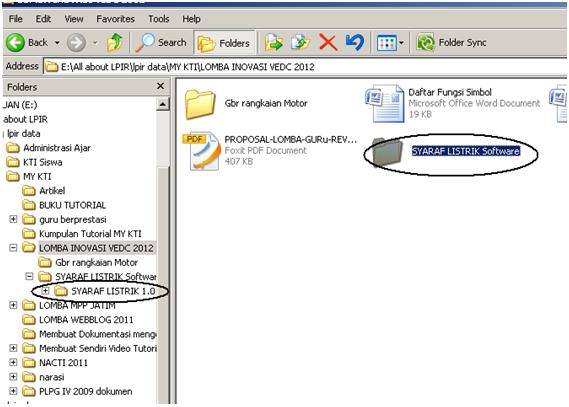Screen dimensions: 569x407
Task: Open the Back history dropdown arrow
Action: coord(57,42)
